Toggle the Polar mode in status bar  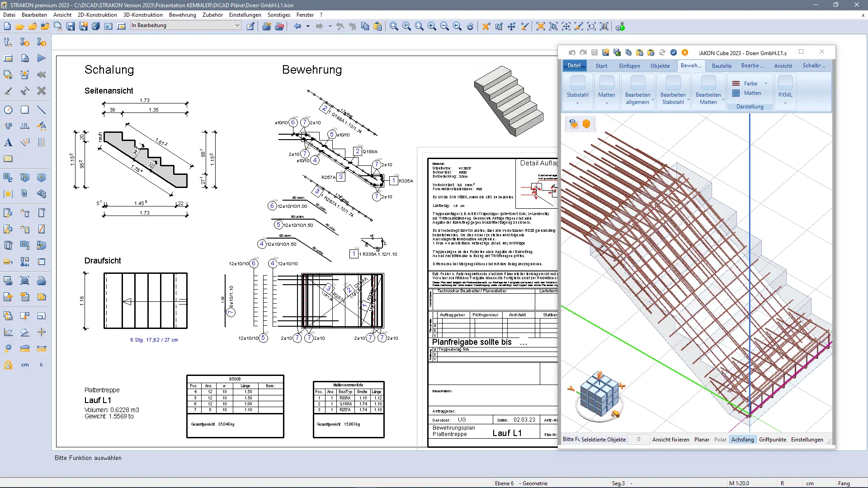coord(720,439)
